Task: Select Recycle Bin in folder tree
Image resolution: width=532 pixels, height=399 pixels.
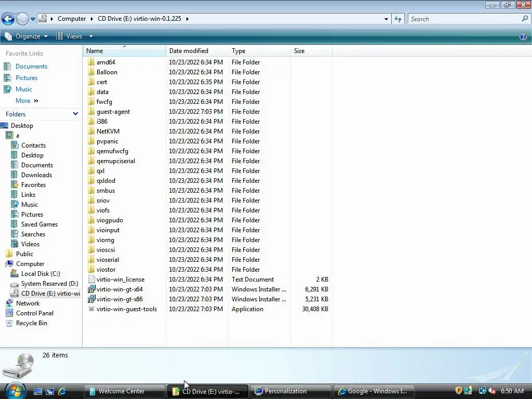Action: (32, 323)
